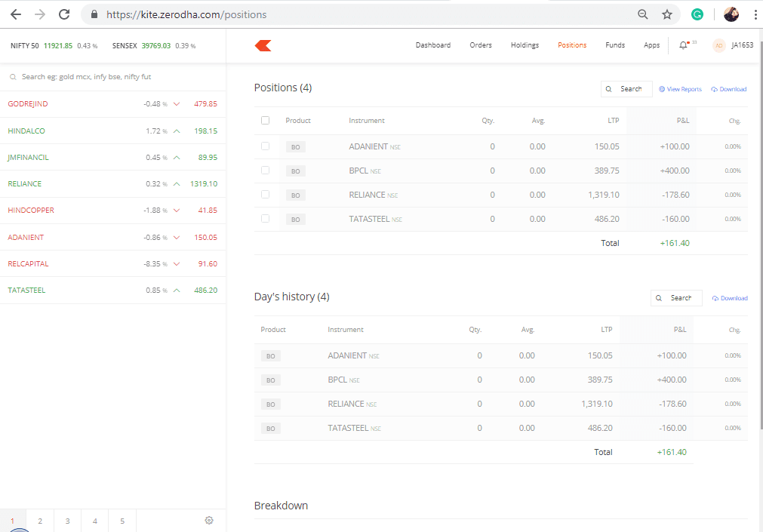Image resolution: width=763 pixels, height=532 pixels.
Task: Focus the Positions search box
Action: pos(626,89)
